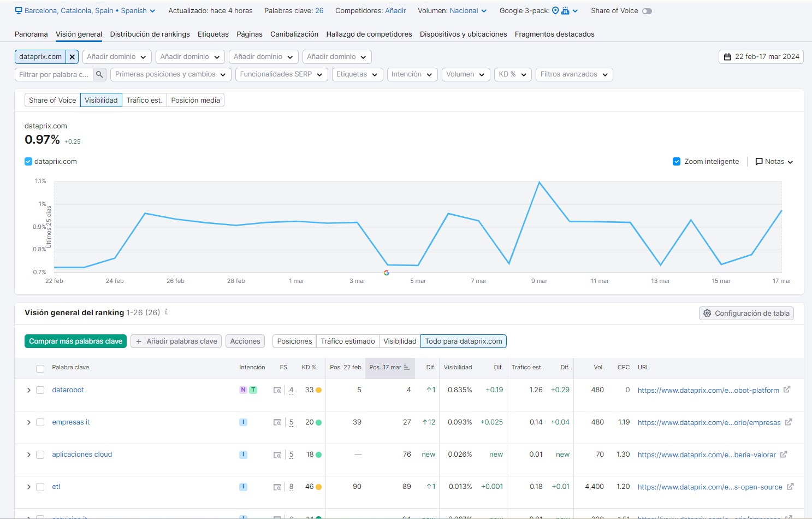Click the Filtrar por palabra clave input
The image size is (812, 519).
coord(54,74)
